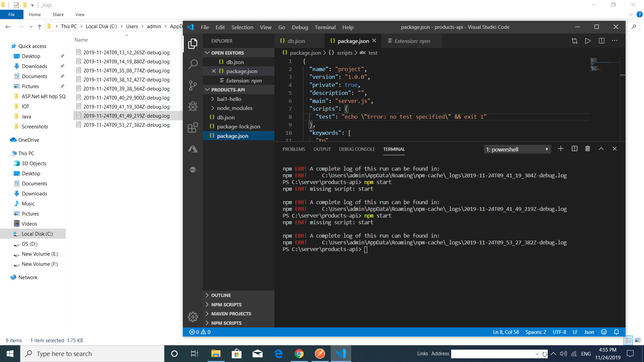
Task: Open the View tab in File Explorer ribbon
Action: pyautogui.click(x=80, y=14)
